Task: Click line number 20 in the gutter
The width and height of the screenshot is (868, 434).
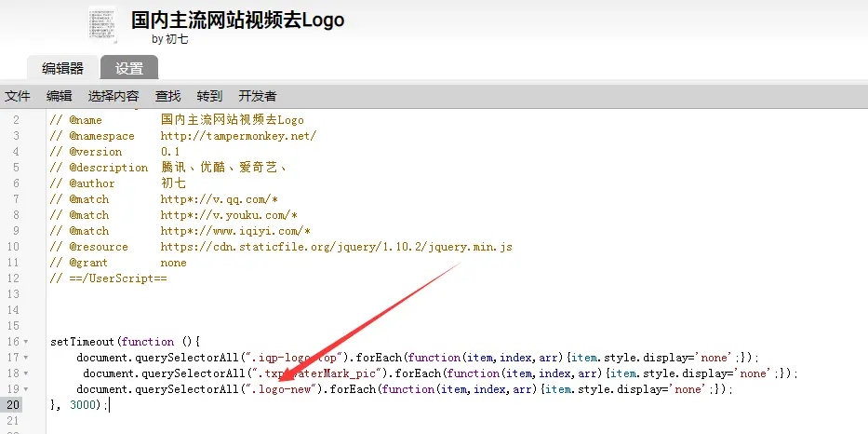Action: pos(13,405)
